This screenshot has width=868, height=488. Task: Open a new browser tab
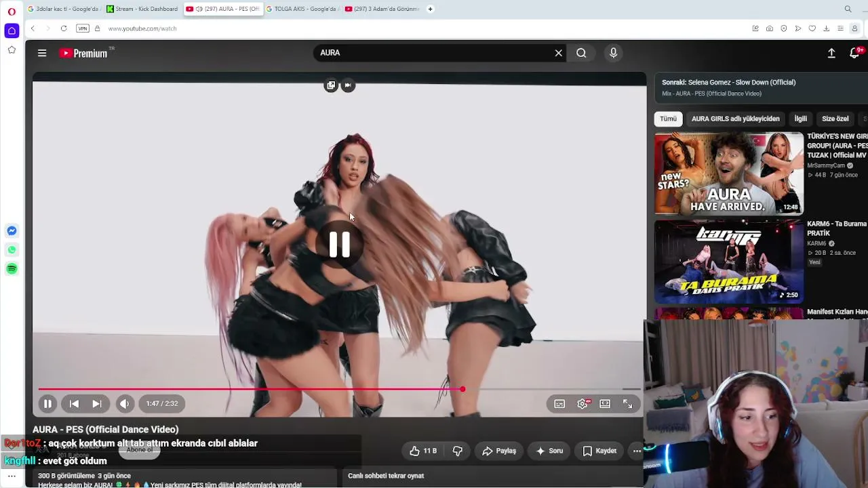click(430, 9)
